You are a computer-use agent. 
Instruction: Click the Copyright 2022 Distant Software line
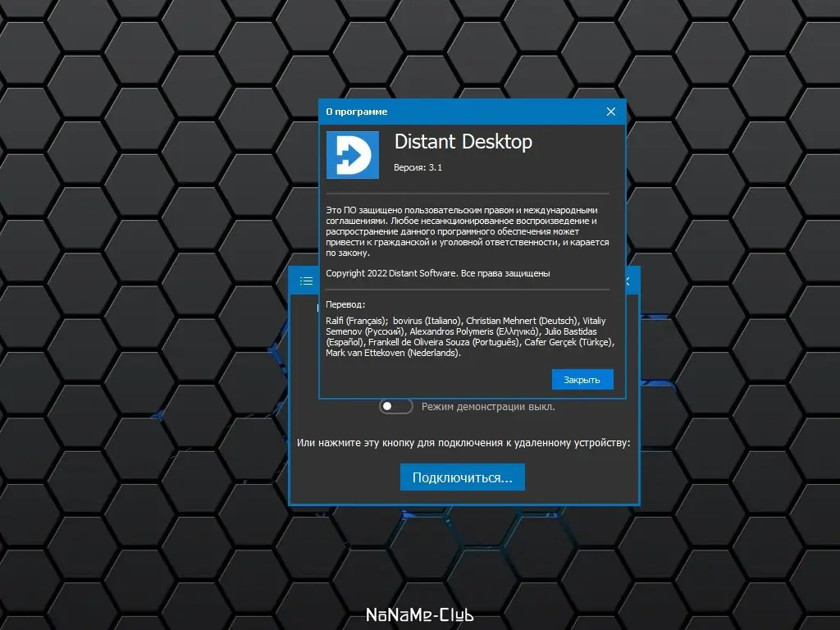[438, 273]
